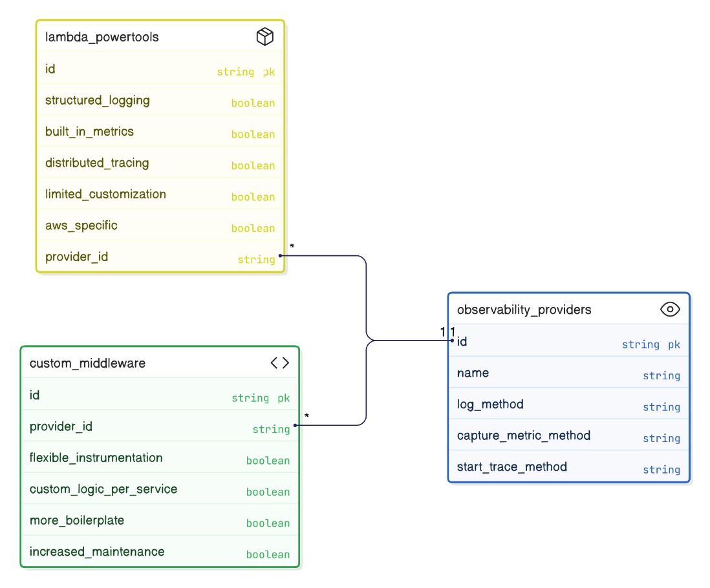The image size is (710, 588).
Task: Click the connector endpoint at observability_providers id
Action: 452,341
